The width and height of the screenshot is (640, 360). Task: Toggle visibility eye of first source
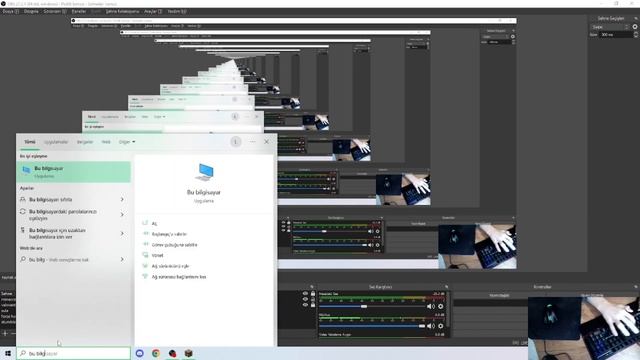pos(305,293)
